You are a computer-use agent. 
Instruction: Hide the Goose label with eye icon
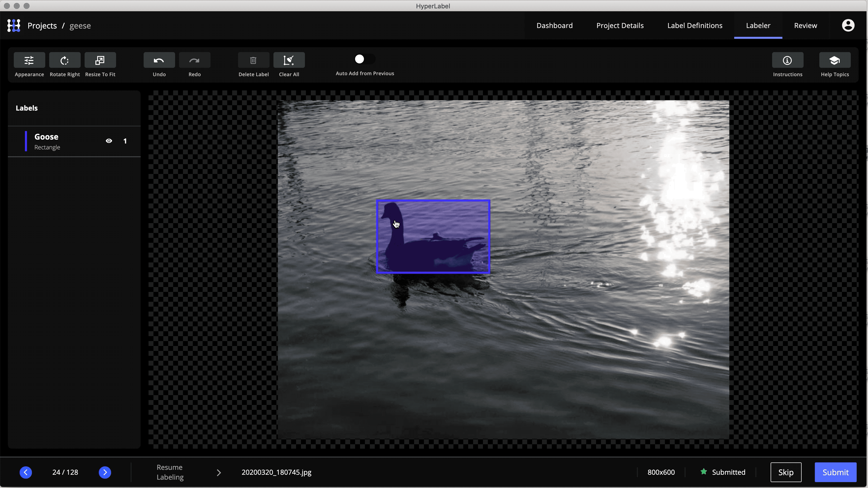pyautogui.click(x=109, y=141)
